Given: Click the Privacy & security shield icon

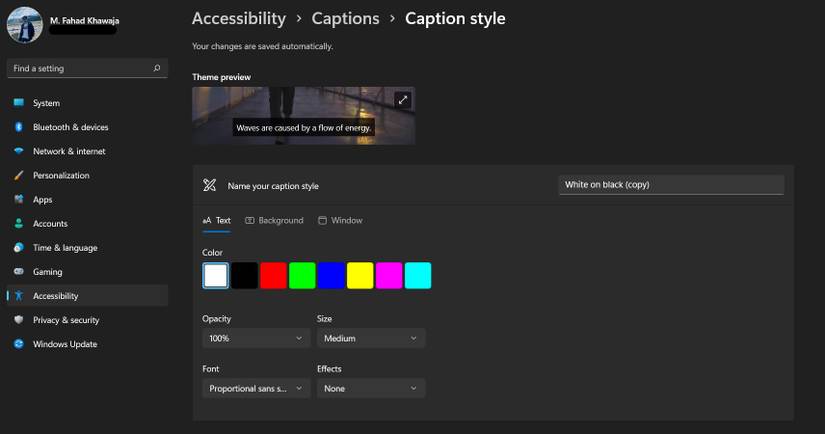Looking at the screenshot, I should 19,320.
